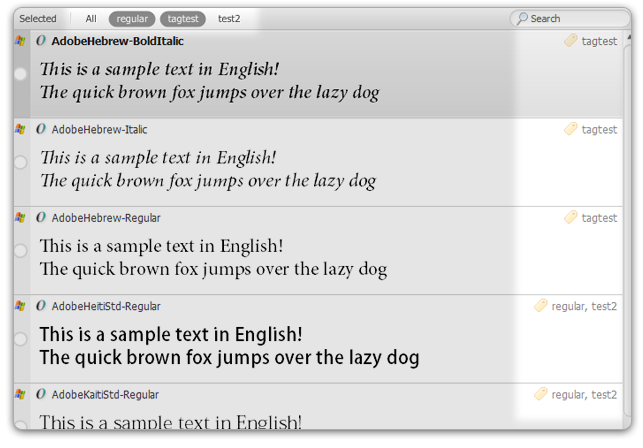
Task: Open the tagtest label of AdobeHebrew-BoldItalic
Action: [599, 41]
